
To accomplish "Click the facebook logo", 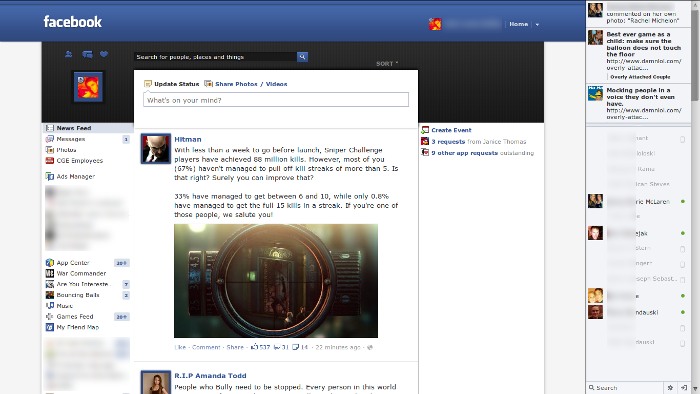I will [73, 22].
